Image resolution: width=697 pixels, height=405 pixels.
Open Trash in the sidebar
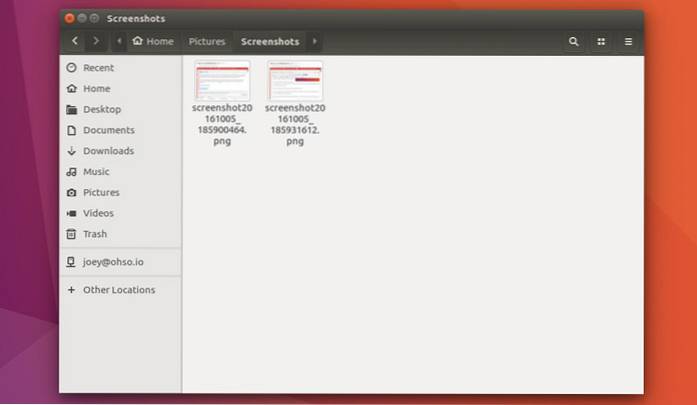pos(95,234)
